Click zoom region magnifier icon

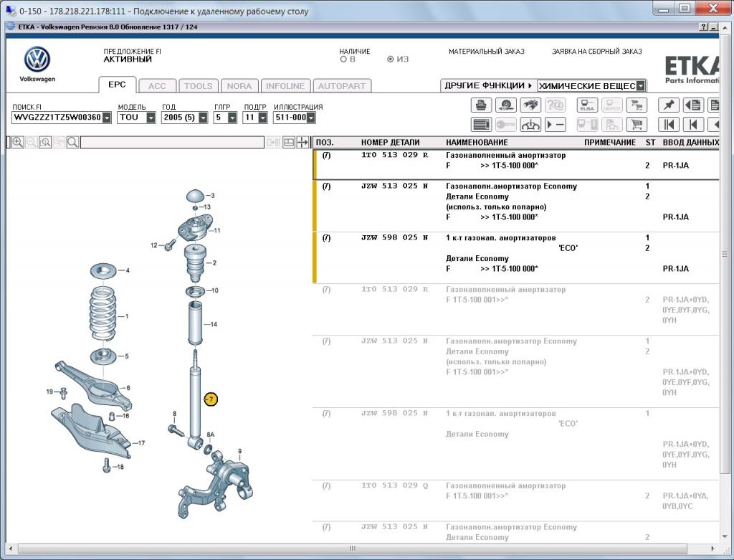(45, 143)
